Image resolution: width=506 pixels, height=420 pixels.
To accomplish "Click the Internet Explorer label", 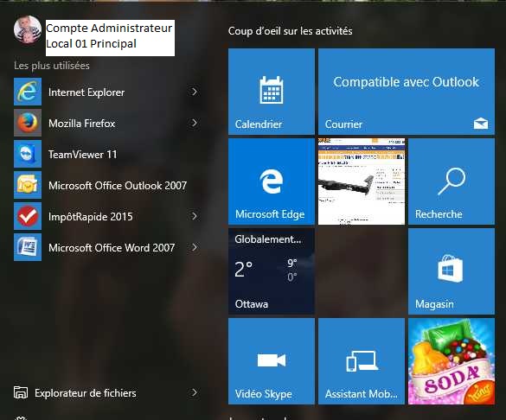I will [x=86, y=92].
